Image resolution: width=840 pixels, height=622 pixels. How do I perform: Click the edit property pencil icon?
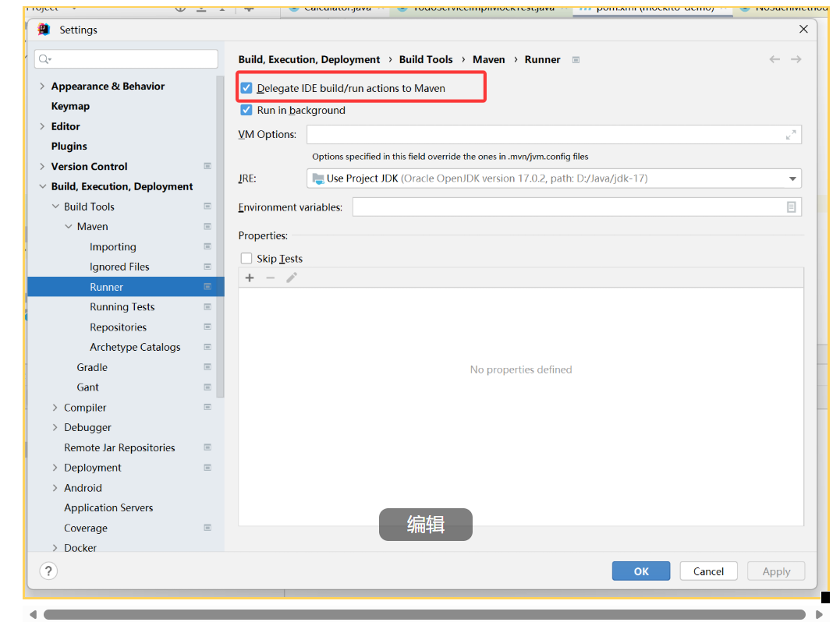tap(292, 277)
